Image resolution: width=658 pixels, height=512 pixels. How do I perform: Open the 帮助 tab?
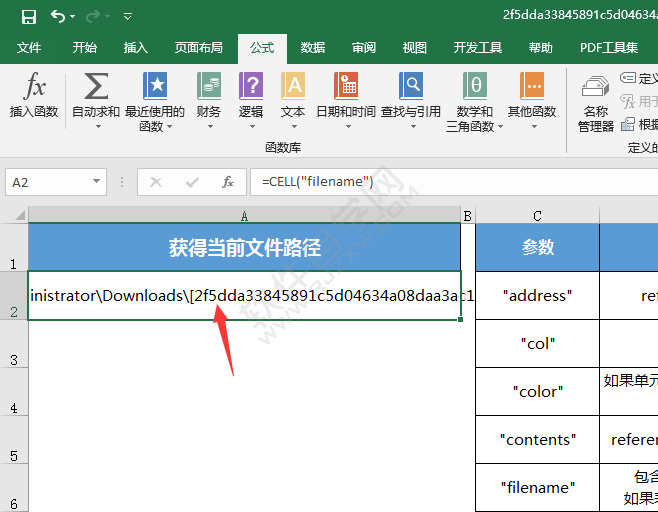pos(540,48)
